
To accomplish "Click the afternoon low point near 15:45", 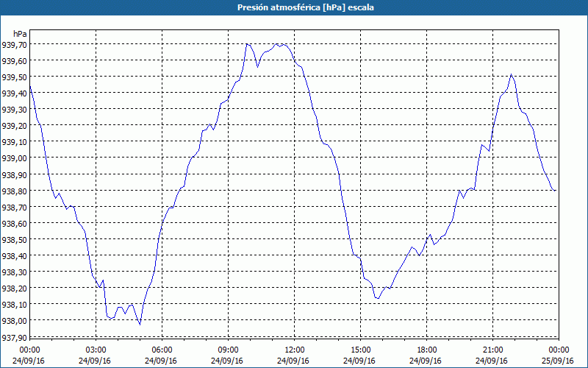I will pyautogui.click(x=378, y=298).
